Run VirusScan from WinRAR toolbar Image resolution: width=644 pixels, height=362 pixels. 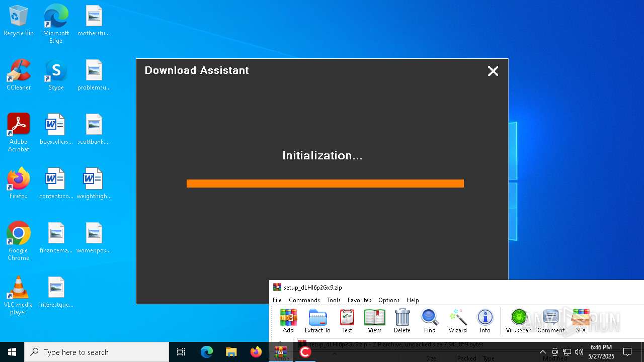pos(519,321)
